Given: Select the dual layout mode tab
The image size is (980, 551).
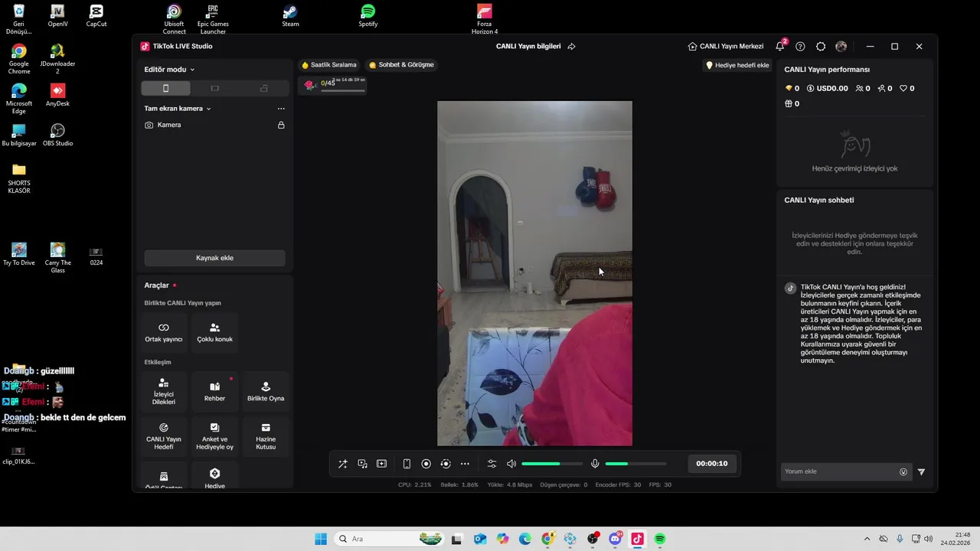Looking at the screenshot, I should point(263,89).
